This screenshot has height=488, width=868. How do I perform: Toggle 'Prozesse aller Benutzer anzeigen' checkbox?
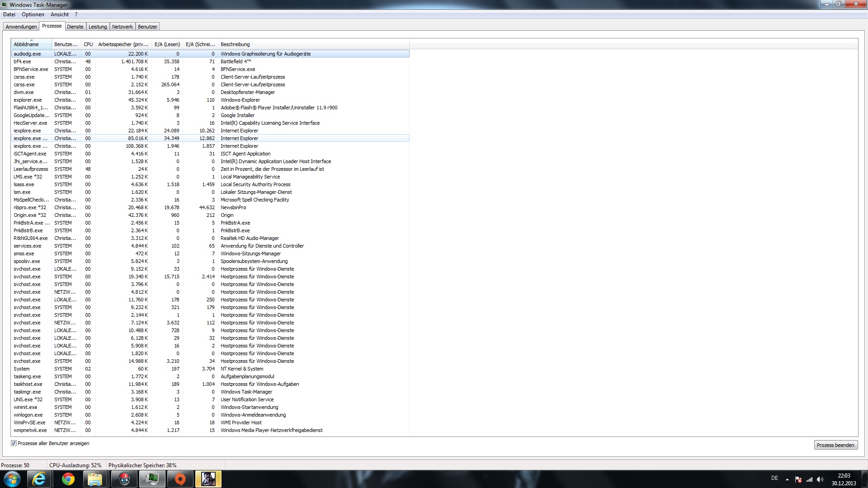[x=14, y=443]
